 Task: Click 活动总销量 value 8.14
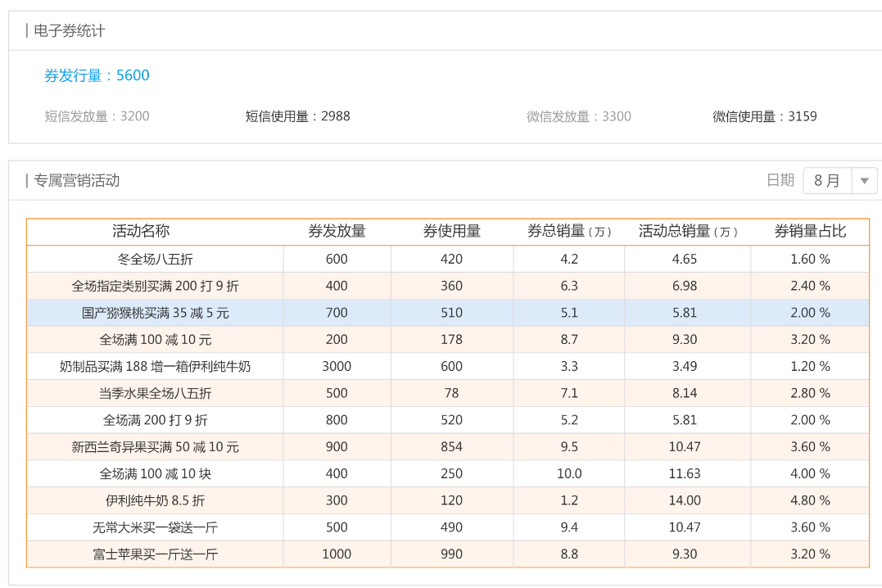(685, 393)
